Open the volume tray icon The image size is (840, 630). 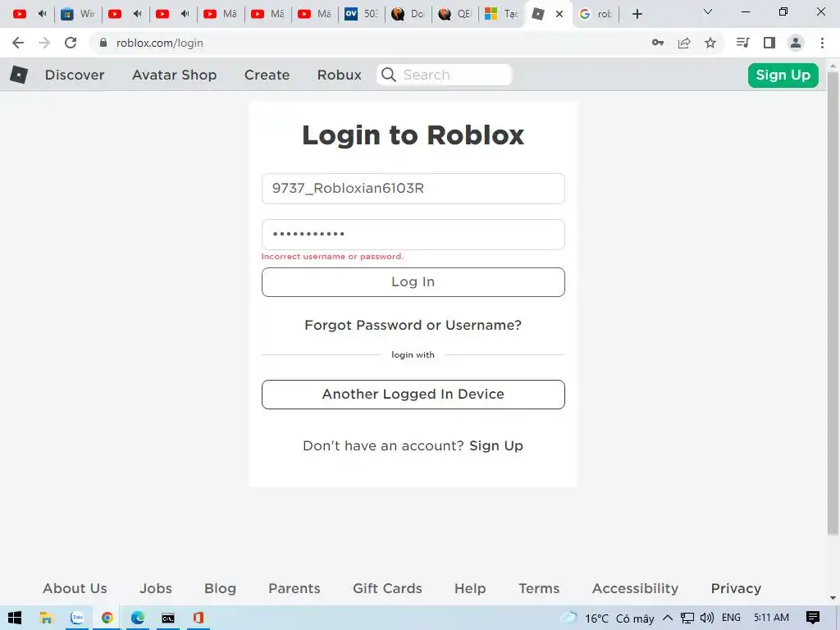coord(707,618)
